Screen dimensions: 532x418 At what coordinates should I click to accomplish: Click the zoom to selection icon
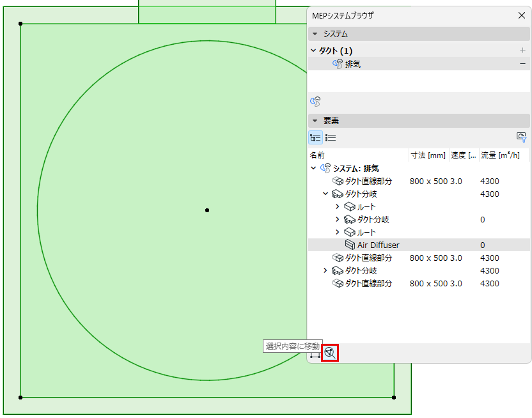[x=330, y=353]
